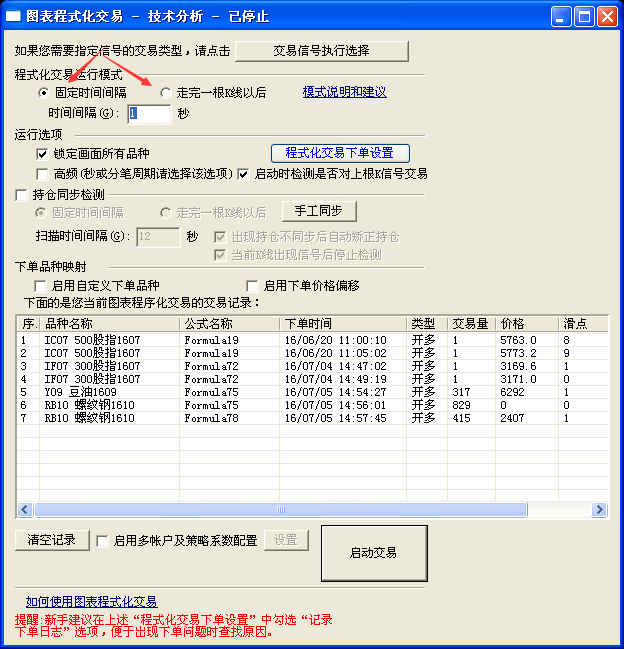The image size is (624, 649).
Task: Click the 价格 column header
Action: 527,324
